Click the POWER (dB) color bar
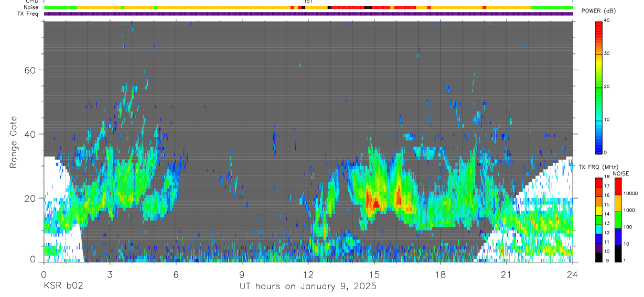Viewport: 644px width, 297px height. (599, 87)
